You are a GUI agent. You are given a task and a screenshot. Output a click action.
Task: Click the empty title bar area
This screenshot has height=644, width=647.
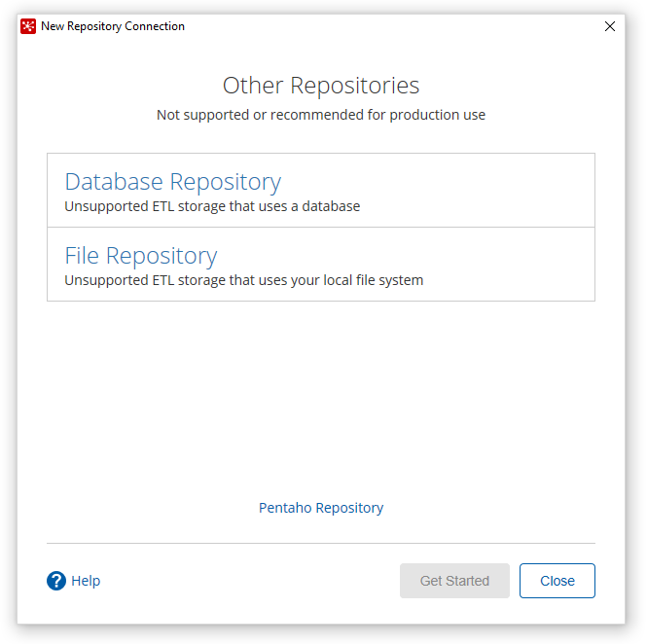389,26
